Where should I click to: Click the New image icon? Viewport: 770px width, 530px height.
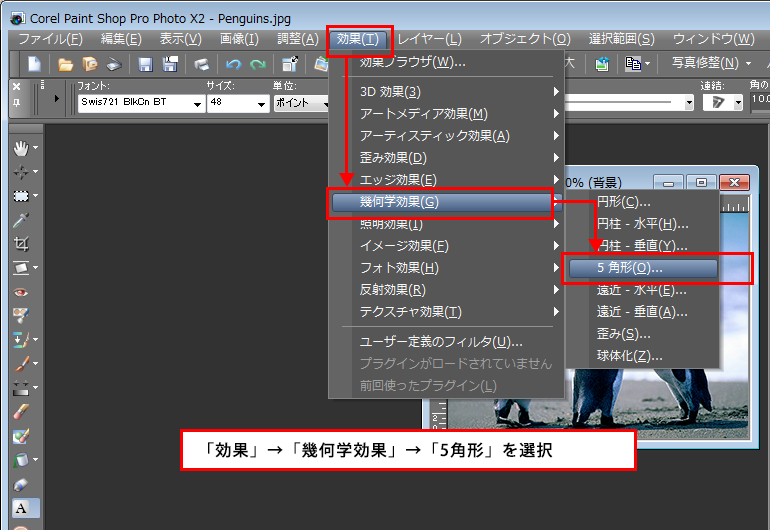click(34, 64)
